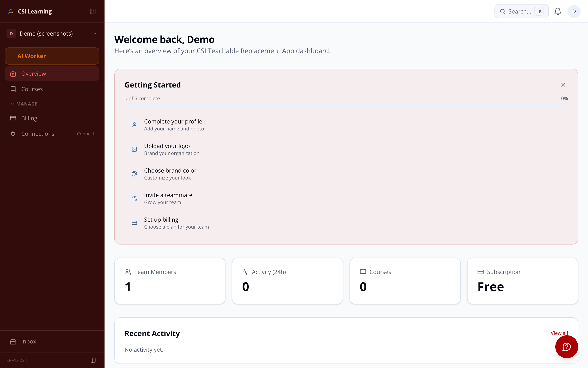Open the Inbox
The width and height of the screenshot is (588, 368).
(x=52, y=341)
